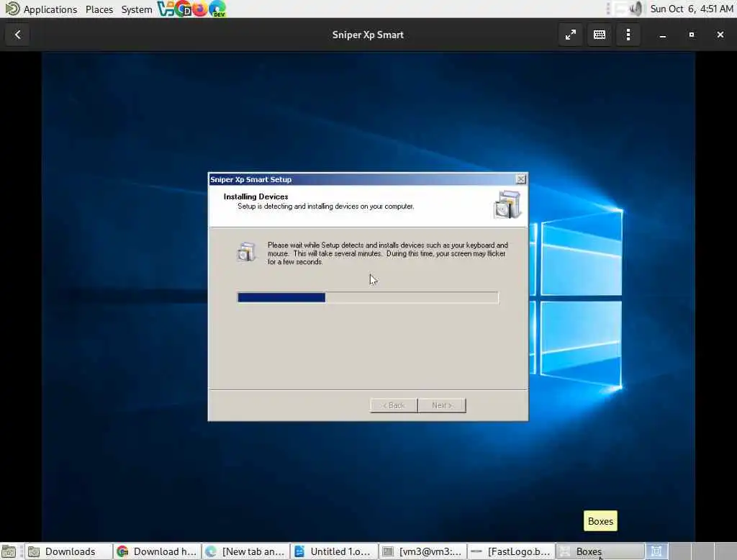Click the Applications menu foot logo icon
The width and height of the screenshot is (737, 560).
click(12, 9)
